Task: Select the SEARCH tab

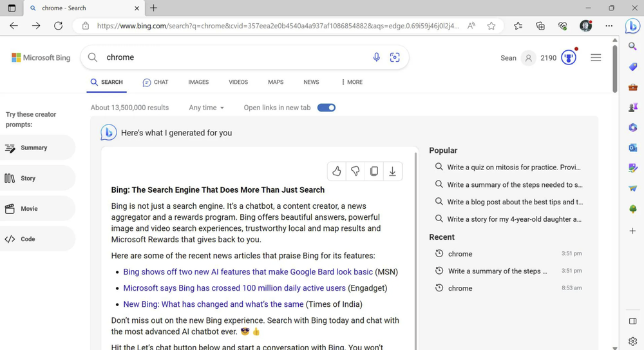Action: tap(106, 83)
